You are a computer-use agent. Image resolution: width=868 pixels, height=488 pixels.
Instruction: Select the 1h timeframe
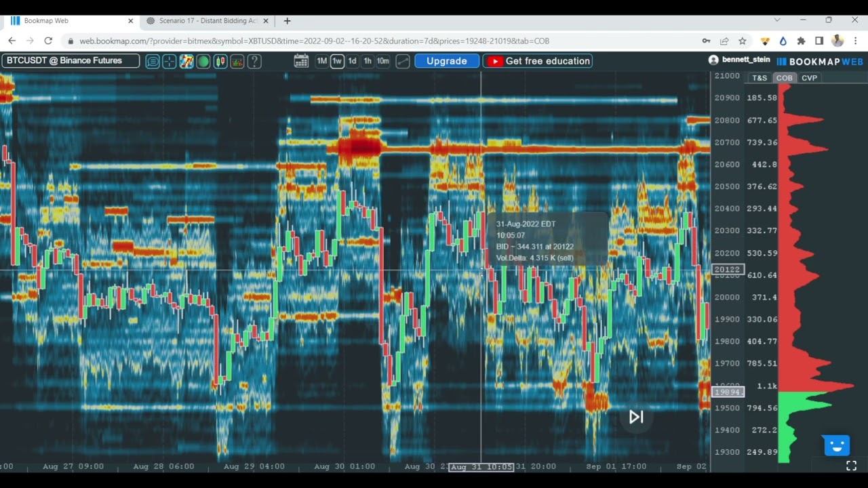tap(368, 61)
